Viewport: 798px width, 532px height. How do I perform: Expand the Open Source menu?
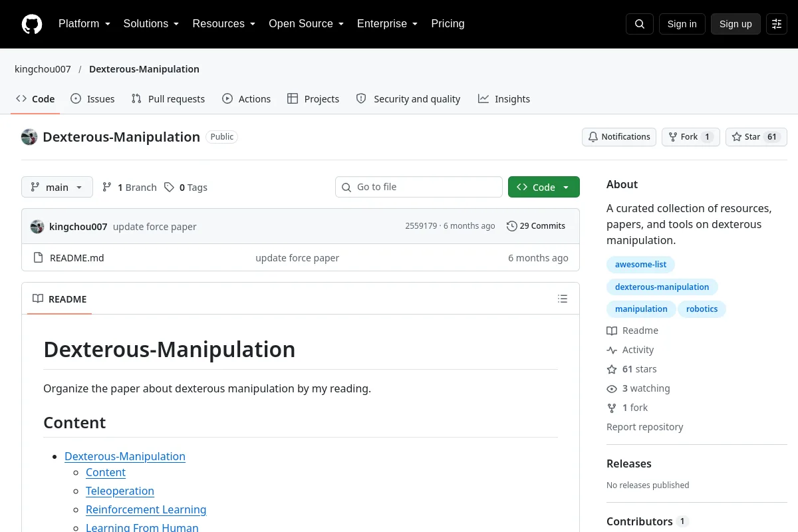coord(306,24)
